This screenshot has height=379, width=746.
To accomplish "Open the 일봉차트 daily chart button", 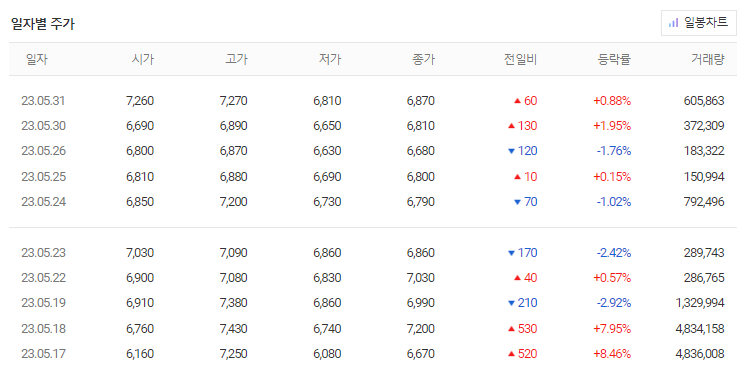I will pos(698,23).
